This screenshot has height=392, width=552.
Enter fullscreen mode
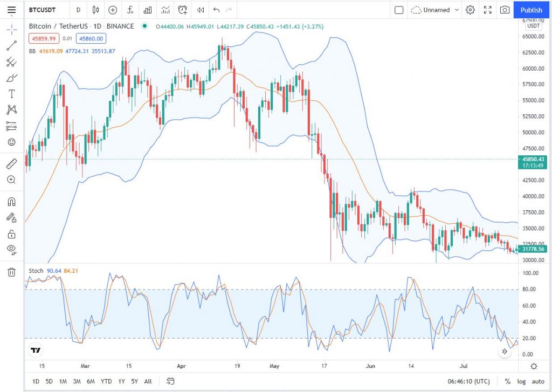(487, 10)
